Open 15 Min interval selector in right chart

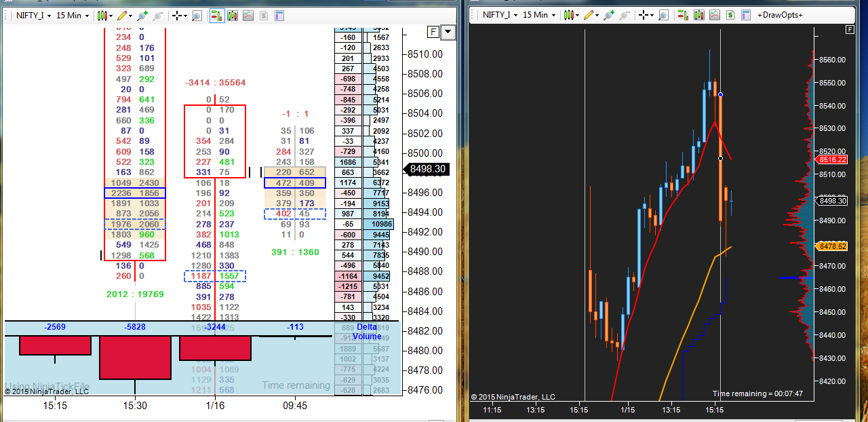(x=538, y=15)
